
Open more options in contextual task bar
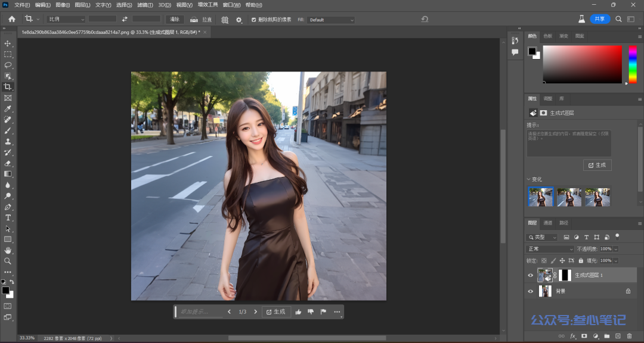(x=337, y=312)
